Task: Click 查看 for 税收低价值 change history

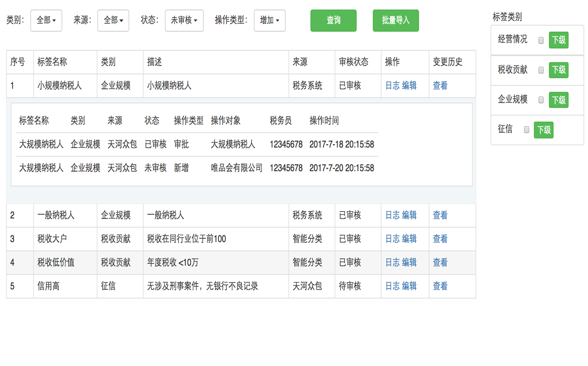Action: (440, 263)
